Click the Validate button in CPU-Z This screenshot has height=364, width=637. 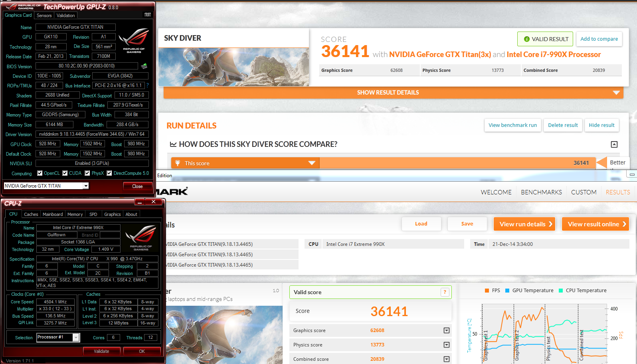point(101,351)
